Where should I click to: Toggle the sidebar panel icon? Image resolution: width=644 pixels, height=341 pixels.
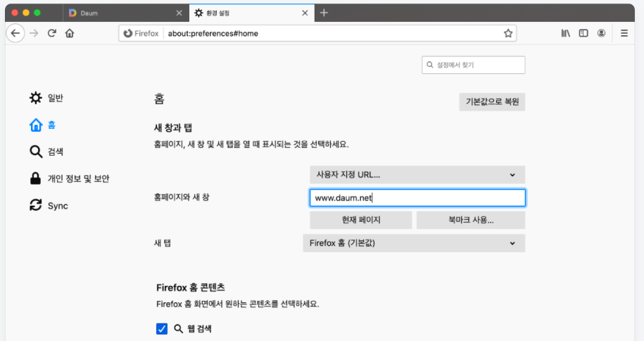pyautogui.click(x=583, y=33)
